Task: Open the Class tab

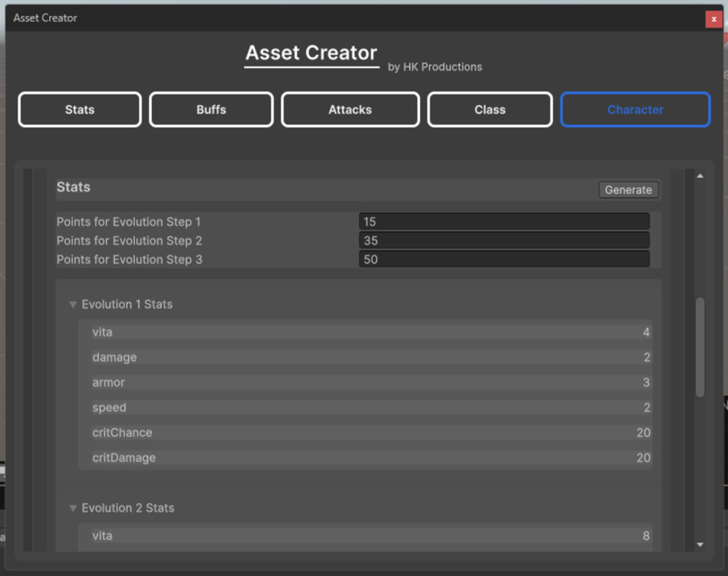Action: pos(490,109)
